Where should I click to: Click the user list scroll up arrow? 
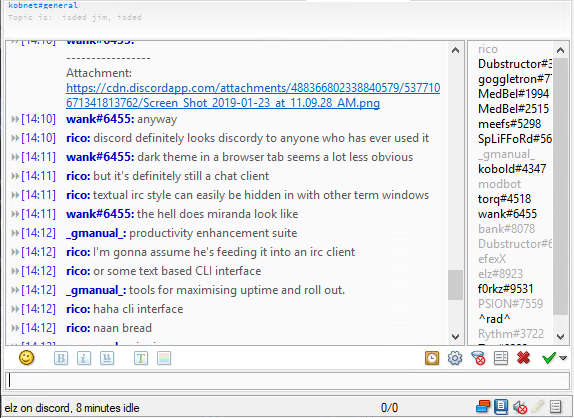pos(560,50)
